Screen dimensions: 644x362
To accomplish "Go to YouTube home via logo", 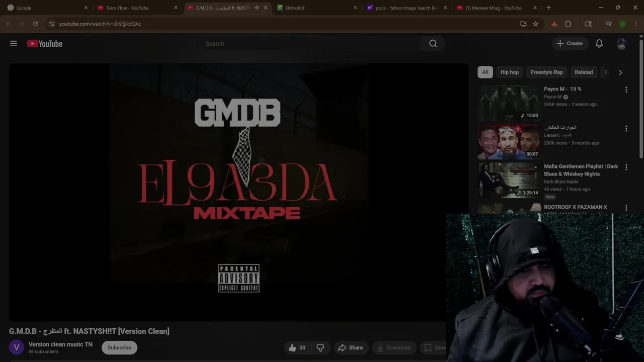I will pyautogui.click(x=45, y=44).
